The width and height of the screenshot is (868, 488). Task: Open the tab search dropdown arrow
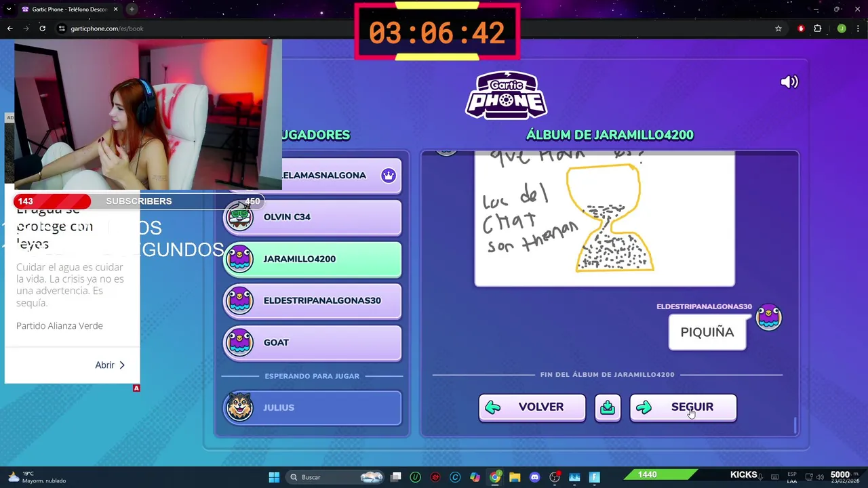pos(8,9)
